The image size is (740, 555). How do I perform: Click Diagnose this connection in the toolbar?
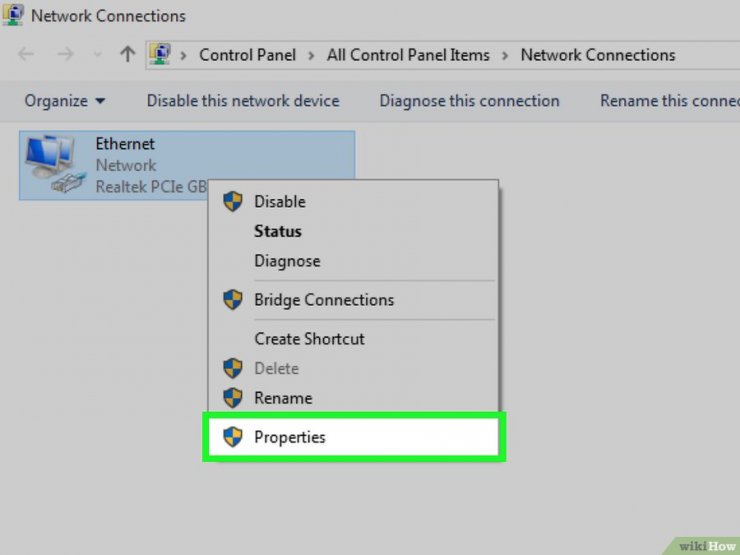pyautogui.click(x=470, y=101)
